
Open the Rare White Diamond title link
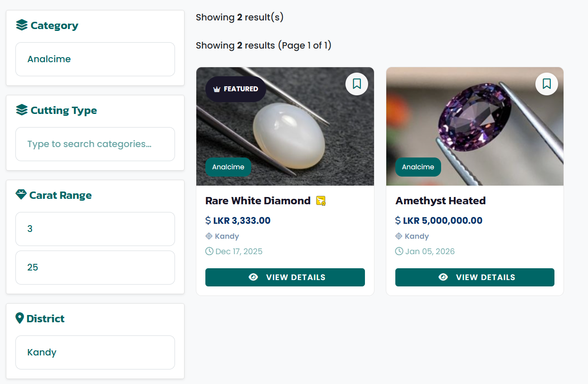click(x=258, y=201)
